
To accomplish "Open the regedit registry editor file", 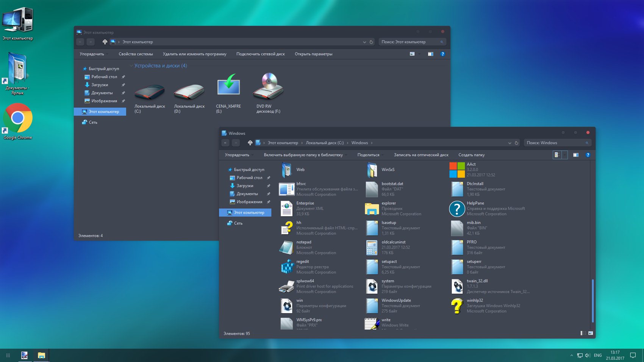I will 287,267.
